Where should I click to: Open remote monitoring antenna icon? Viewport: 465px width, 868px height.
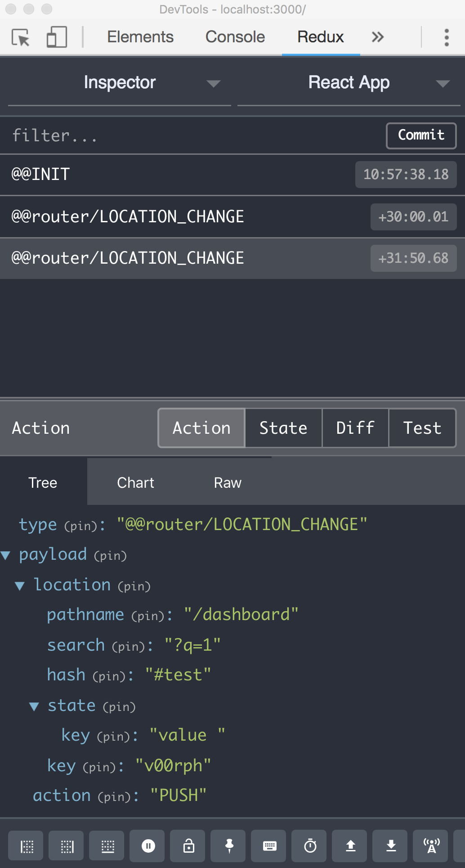[432, 846]
